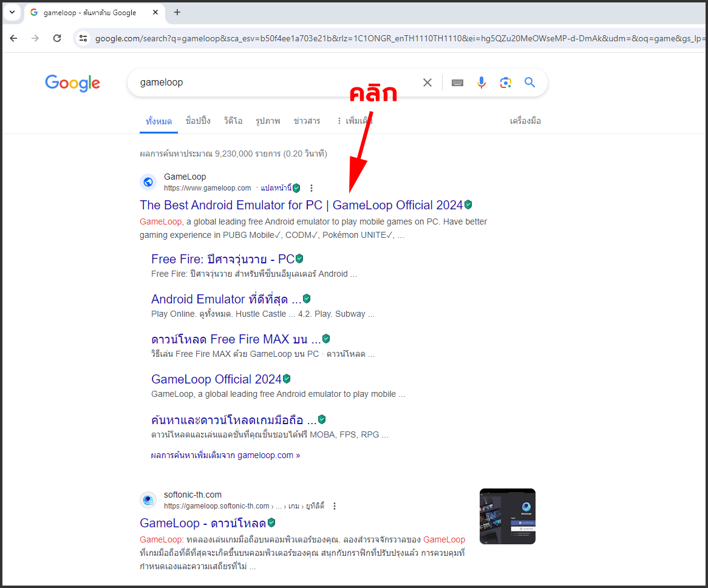Screen dimensions: 708x588
Task: Reload the current page
Action: click(x=57, y=38)
